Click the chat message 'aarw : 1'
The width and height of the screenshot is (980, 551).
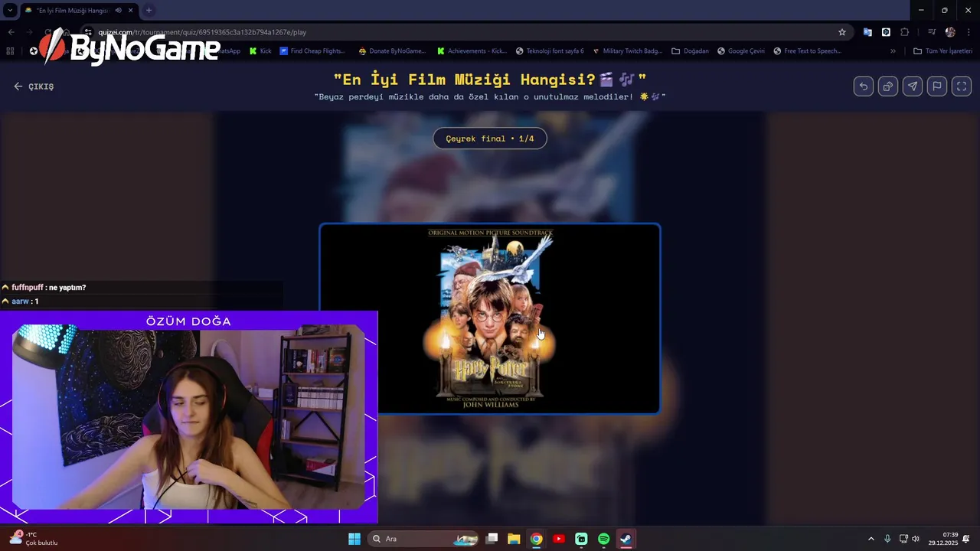(25, 302)
